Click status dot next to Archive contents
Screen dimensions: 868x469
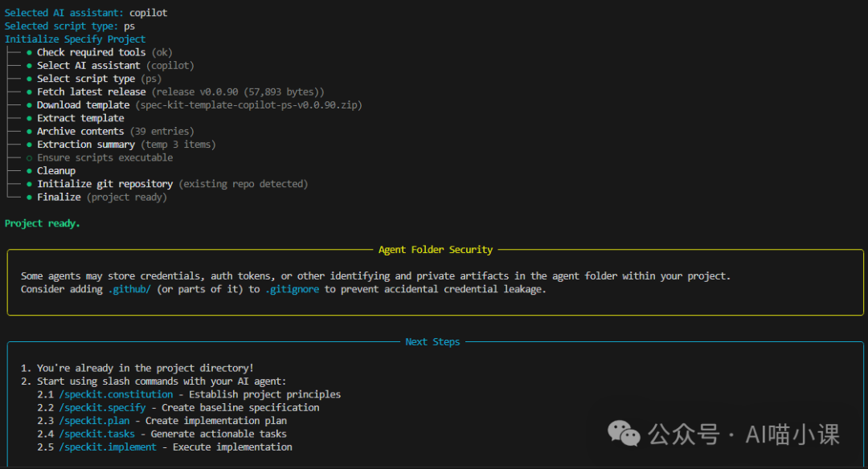(29, 132)
